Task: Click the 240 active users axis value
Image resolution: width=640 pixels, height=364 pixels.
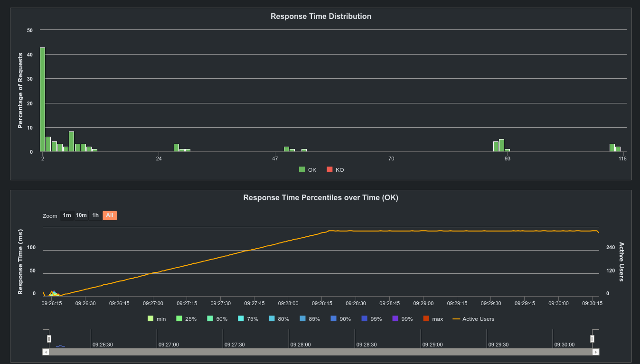Action: (x=611, y=247)
